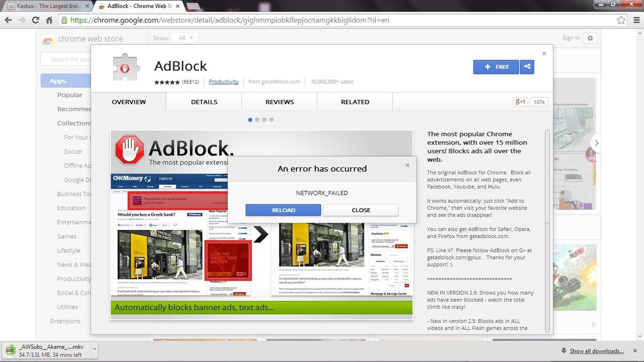Go to the home page via the house icon
The image size is (644, 362).
coord(49,20)
